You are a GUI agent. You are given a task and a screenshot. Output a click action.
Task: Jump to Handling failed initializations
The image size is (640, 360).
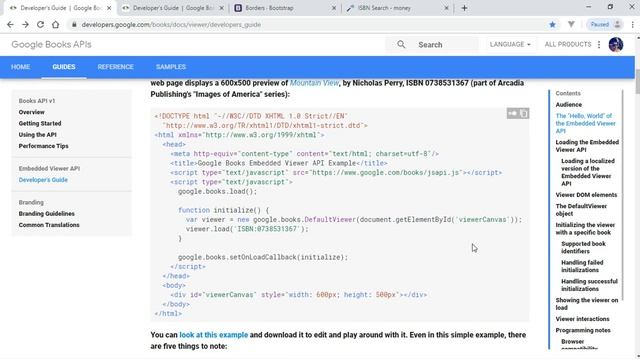(582, 266)
